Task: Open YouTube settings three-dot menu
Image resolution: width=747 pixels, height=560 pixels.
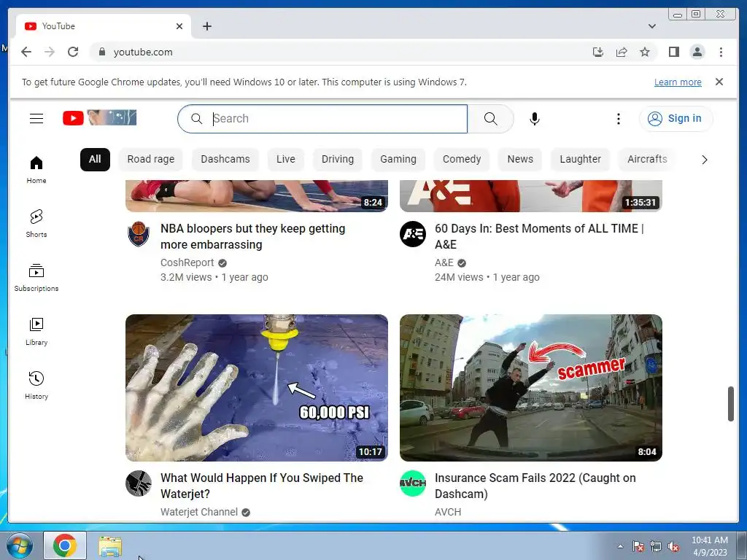Action: point(619,119)
